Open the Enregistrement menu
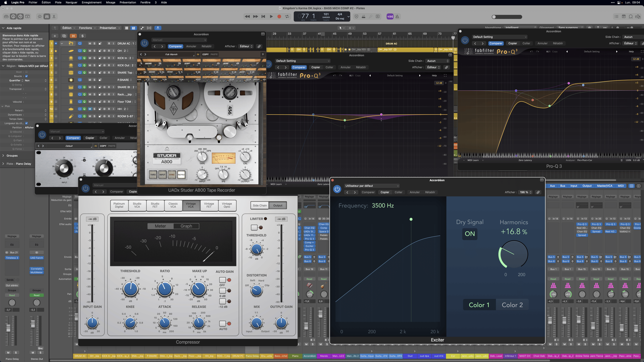The width and height of the screenshot is (644, 362). (x=92, y=3)
